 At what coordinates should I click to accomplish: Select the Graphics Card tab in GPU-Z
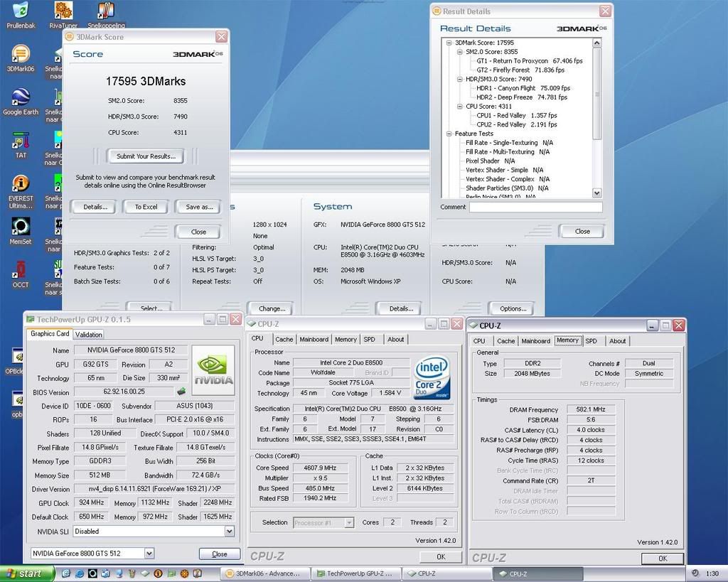click(50, 334)
